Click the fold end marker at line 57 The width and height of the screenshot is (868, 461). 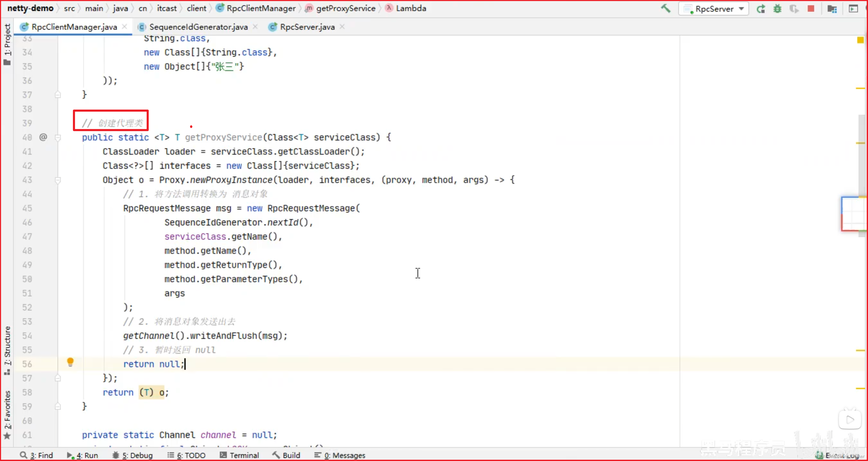[58, 378]
